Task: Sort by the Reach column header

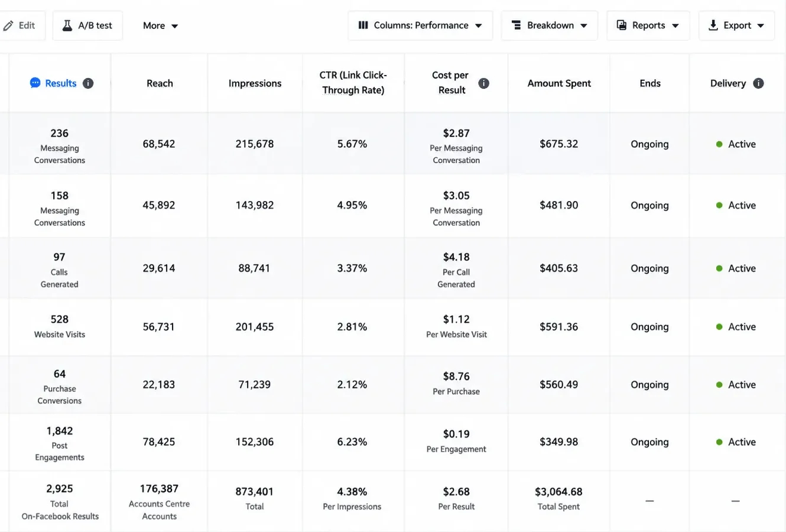Action: tap(160, 83)
